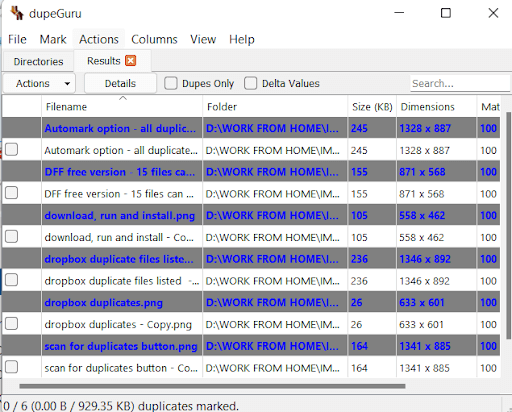Viewport: 512px width, 412px height.
Task: Select the reference row 'dropbox duplicates.png'
Action: click(x=251, y=303)
